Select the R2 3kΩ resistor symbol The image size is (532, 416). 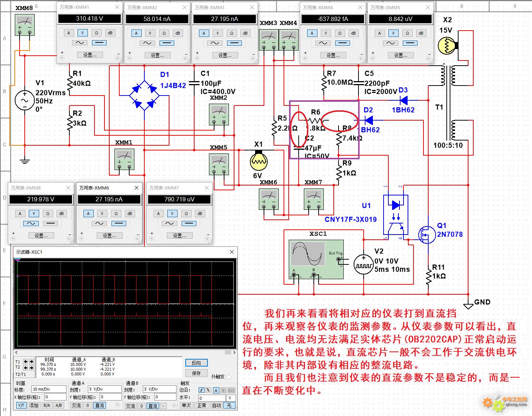pos(69,123)
